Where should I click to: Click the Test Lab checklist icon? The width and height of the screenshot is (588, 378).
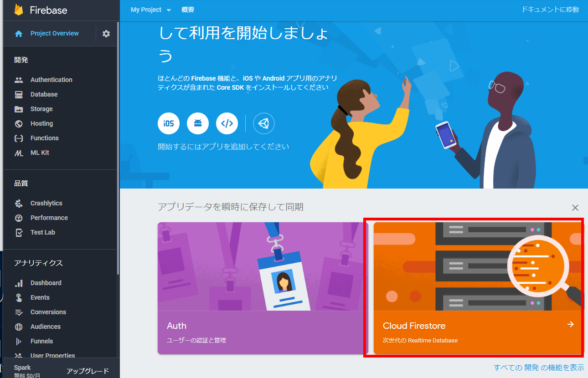point(19,232)
